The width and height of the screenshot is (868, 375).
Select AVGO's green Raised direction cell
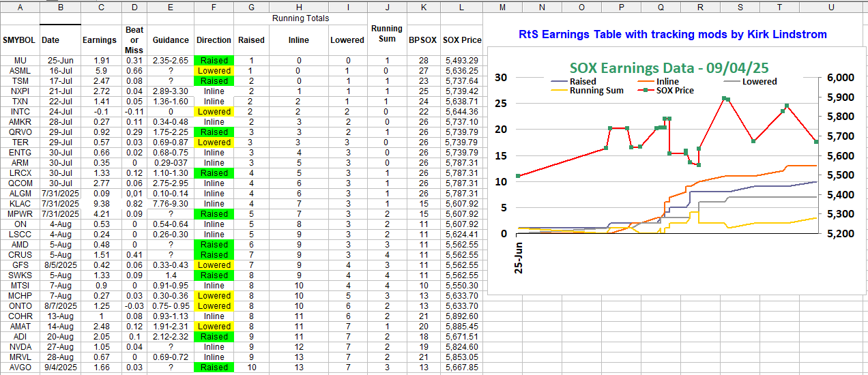pyautogui.click(x=214, y=367)
